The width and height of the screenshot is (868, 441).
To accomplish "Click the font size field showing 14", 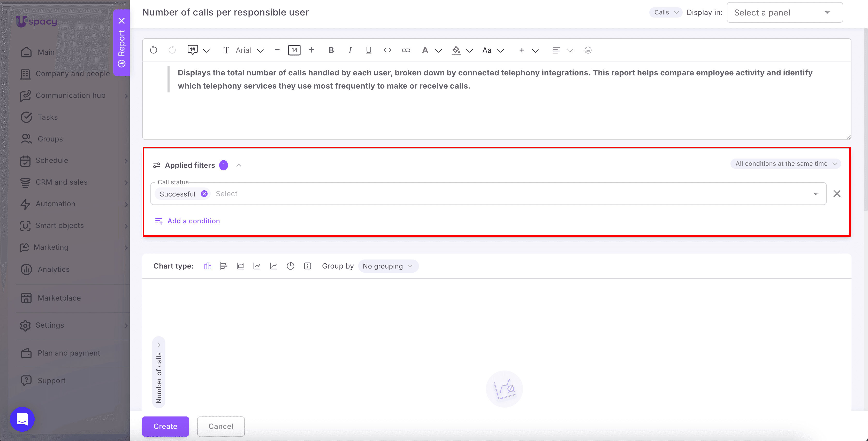I will 294,50.
